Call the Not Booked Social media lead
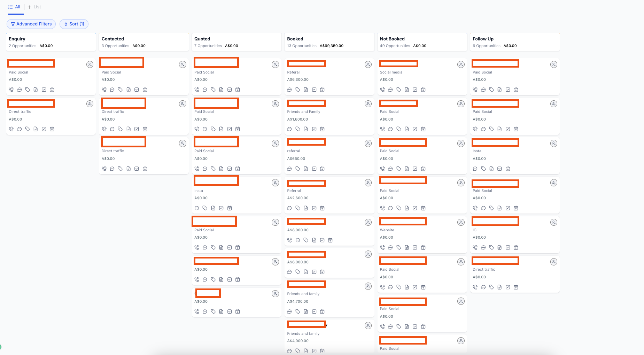 tap(382, 90)
